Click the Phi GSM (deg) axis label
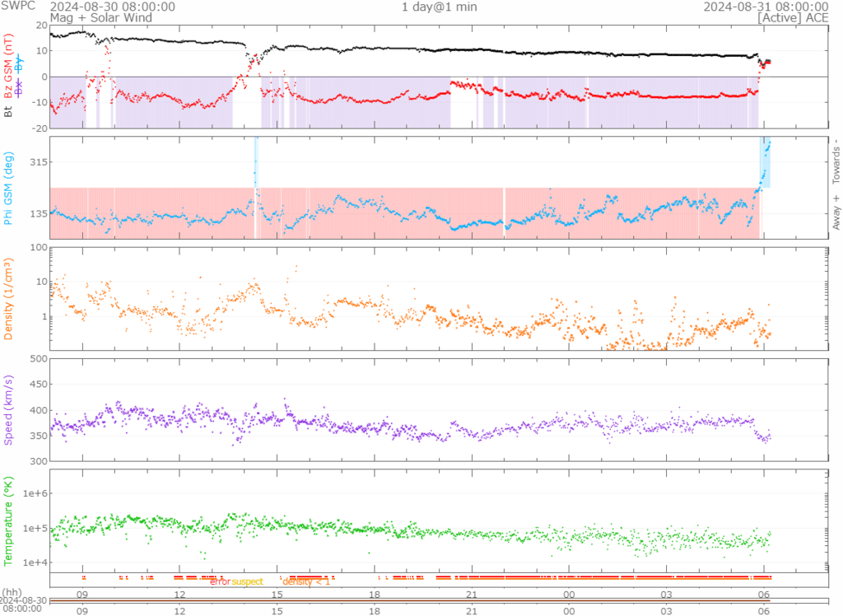This screenshot has height=616, width=843. tap(8, 188)
